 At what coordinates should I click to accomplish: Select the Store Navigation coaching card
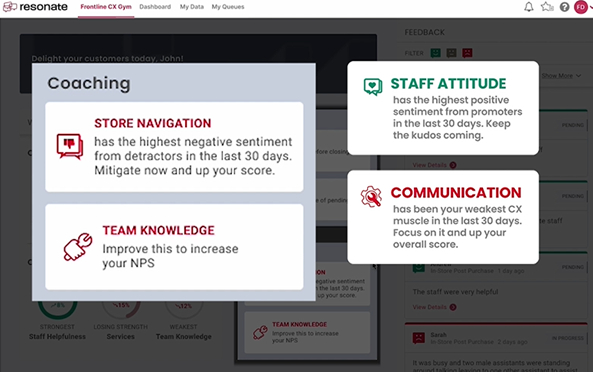[174, 147]
